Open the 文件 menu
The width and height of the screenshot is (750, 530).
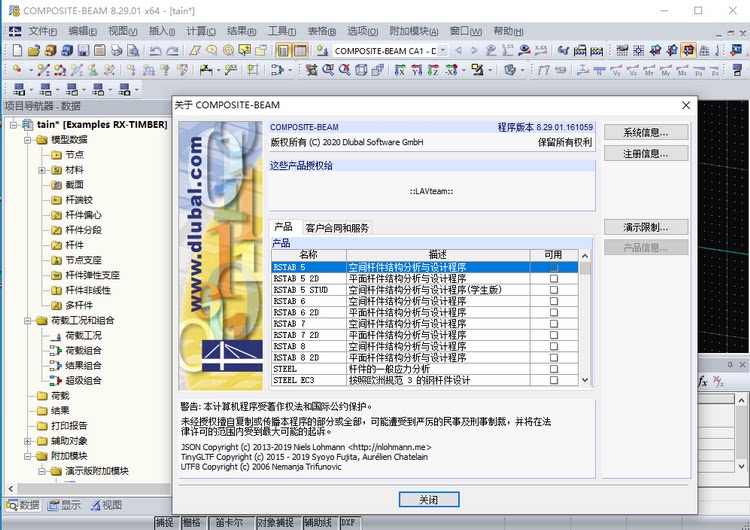43,31
